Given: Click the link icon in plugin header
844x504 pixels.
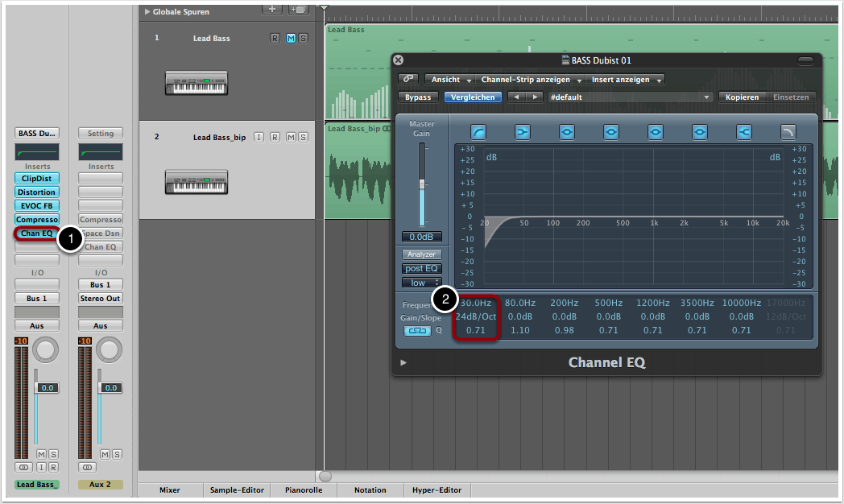Looking at the screenshot, I should pyautogui.click(x=409, y=80).
